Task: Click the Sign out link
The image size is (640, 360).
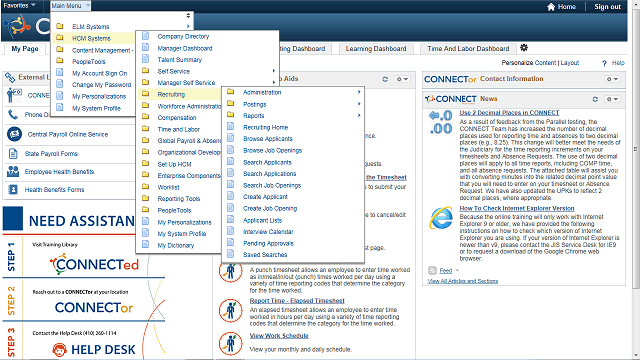Action: [x=607, y=7]
